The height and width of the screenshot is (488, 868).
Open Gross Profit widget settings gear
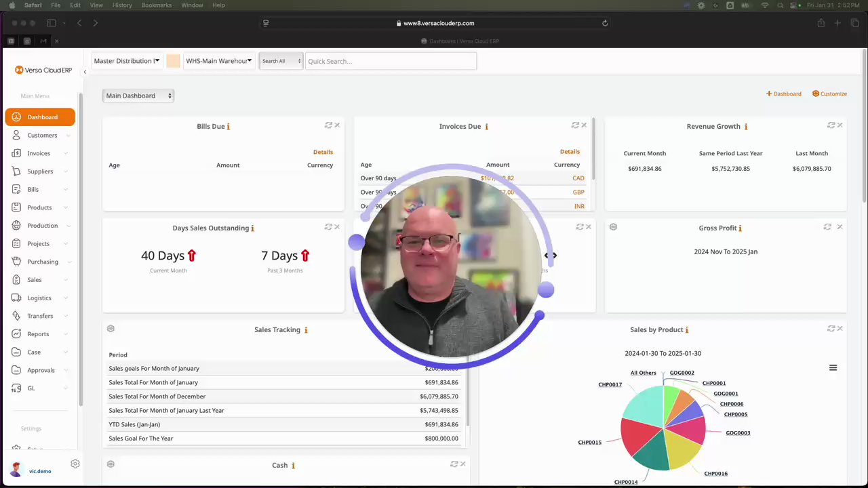pyautogui.click(x=613, y=227)
